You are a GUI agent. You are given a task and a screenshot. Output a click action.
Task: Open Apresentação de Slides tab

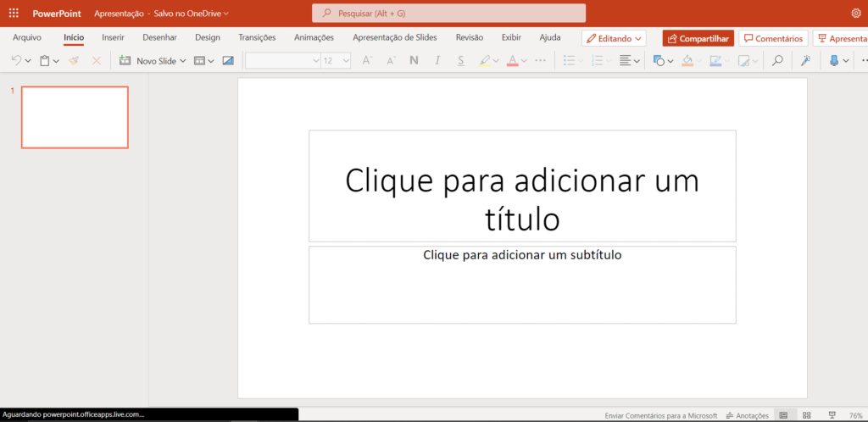point(395,37)
